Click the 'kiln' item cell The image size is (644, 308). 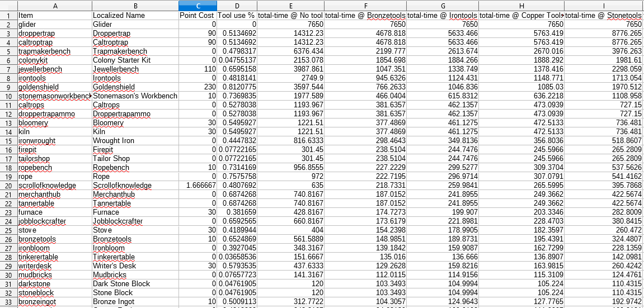(55, 132)
